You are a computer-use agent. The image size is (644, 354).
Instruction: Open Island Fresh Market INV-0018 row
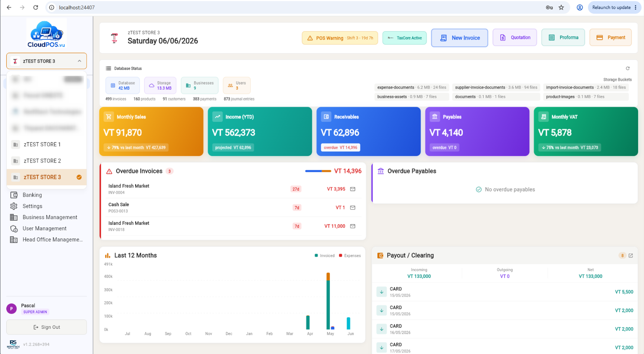[232, 226]
